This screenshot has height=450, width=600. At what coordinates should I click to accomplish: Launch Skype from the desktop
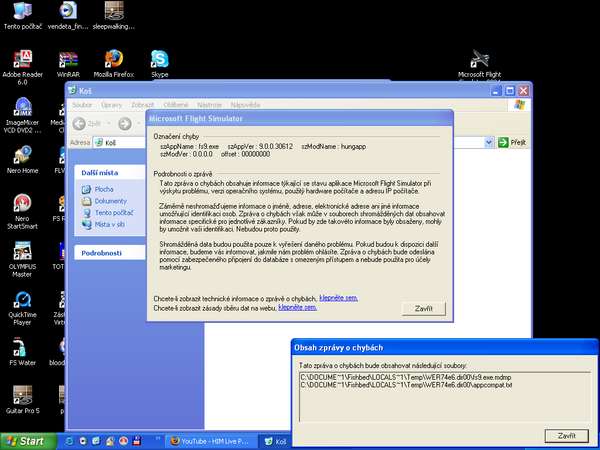tap(160, 64)
